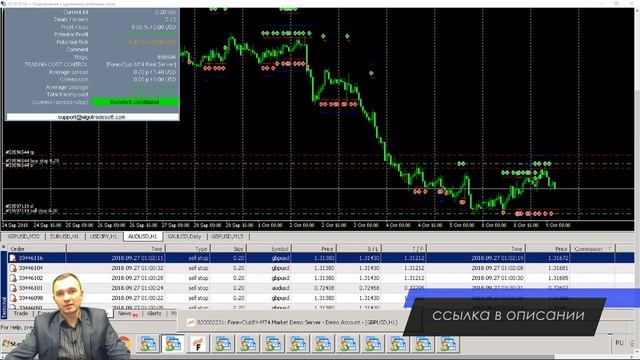This screenshot has height=360, width=640.
Task: Sort by the Order column header
Action: click(37, 249)
